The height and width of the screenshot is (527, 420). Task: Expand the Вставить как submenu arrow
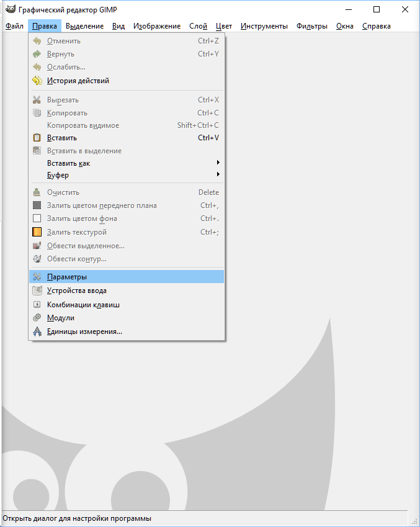pos(218,163)
